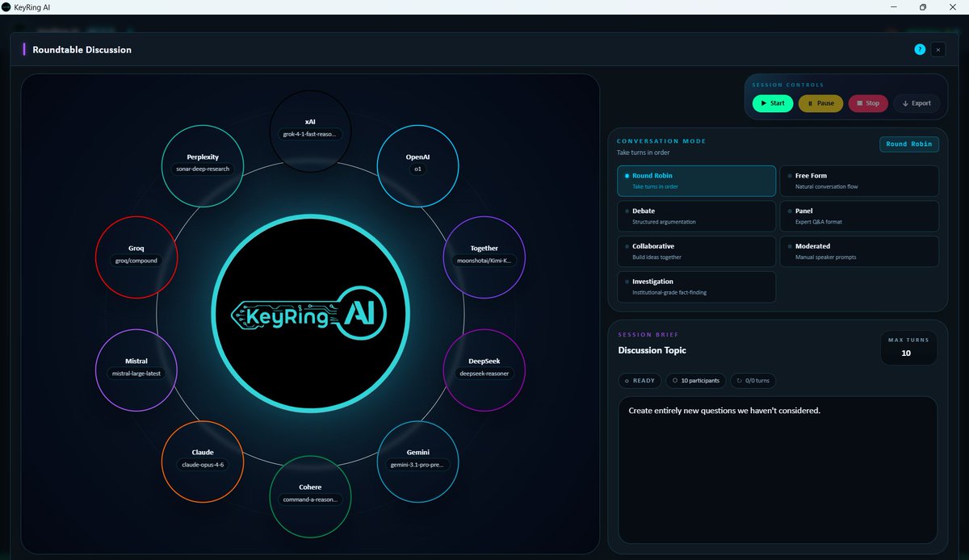Click the 10 participants chip
969x560 pixels.
click(695, 381)
